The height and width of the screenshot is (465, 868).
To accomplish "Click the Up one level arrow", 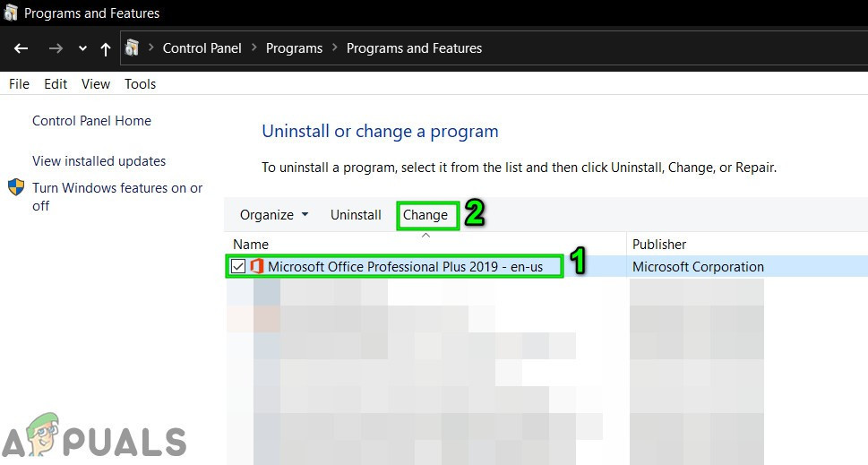I will pyautogui.click(x=105, y=49).
